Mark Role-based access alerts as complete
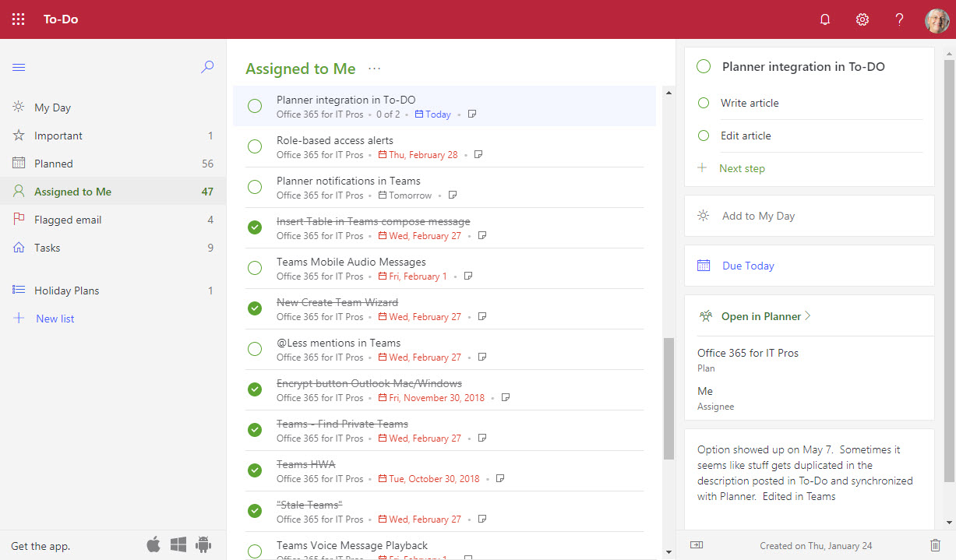Viewport: 956px width, 560px height. point(255,146)
